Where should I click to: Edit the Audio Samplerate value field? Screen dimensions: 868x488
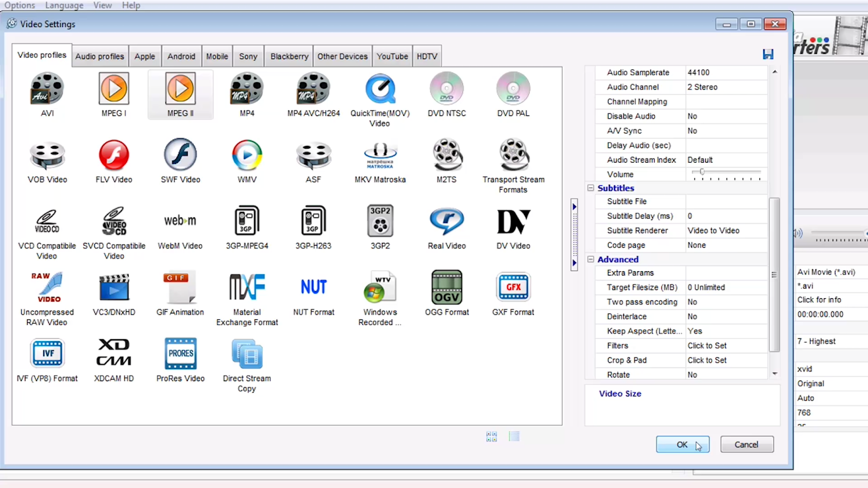coord(726,73)
